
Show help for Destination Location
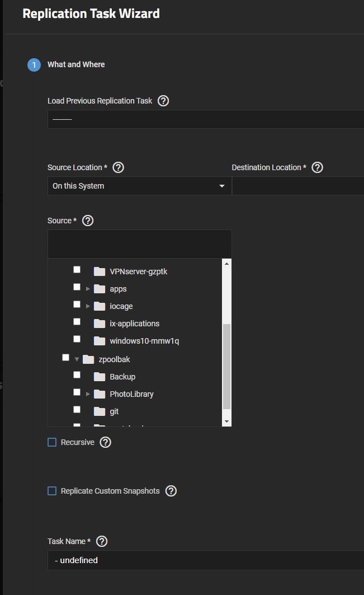(x=317, y=167)
